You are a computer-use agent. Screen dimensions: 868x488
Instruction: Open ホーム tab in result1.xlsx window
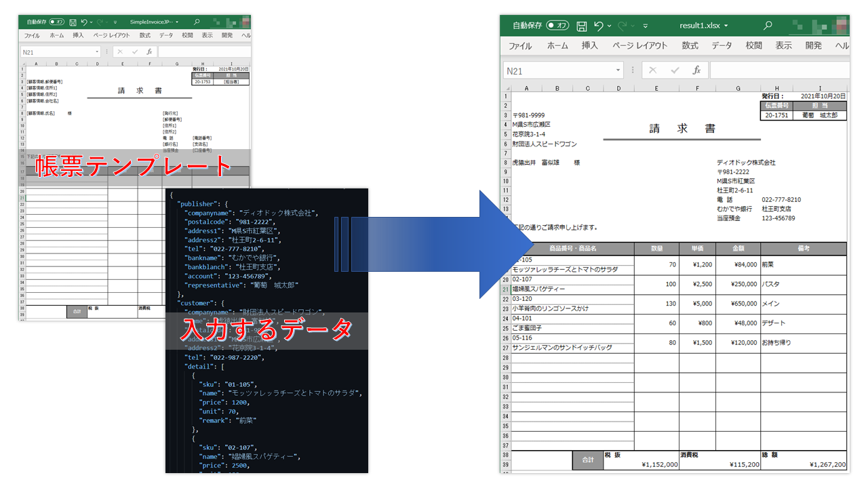557,45
